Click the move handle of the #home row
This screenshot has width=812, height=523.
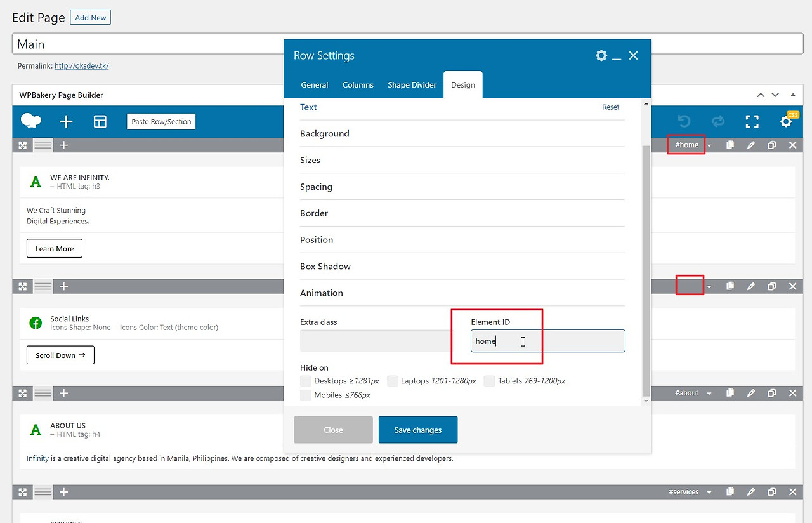[23, 145]
